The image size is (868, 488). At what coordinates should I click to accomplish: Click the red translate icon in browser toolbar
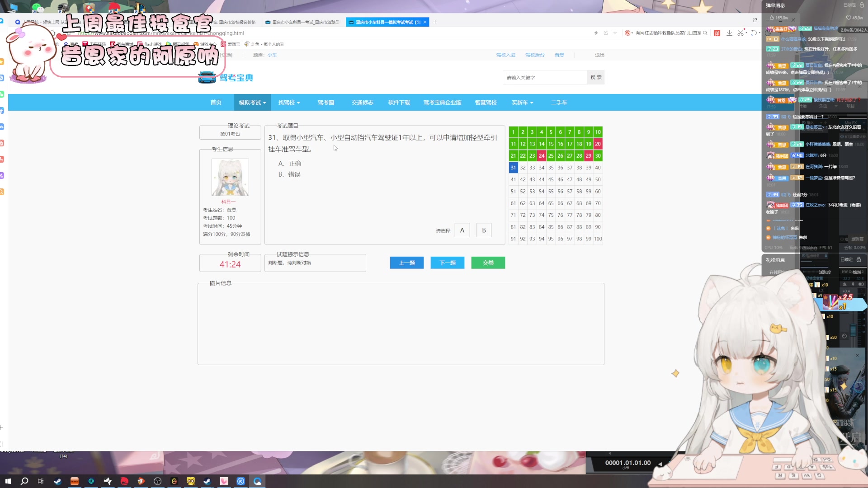717,33
